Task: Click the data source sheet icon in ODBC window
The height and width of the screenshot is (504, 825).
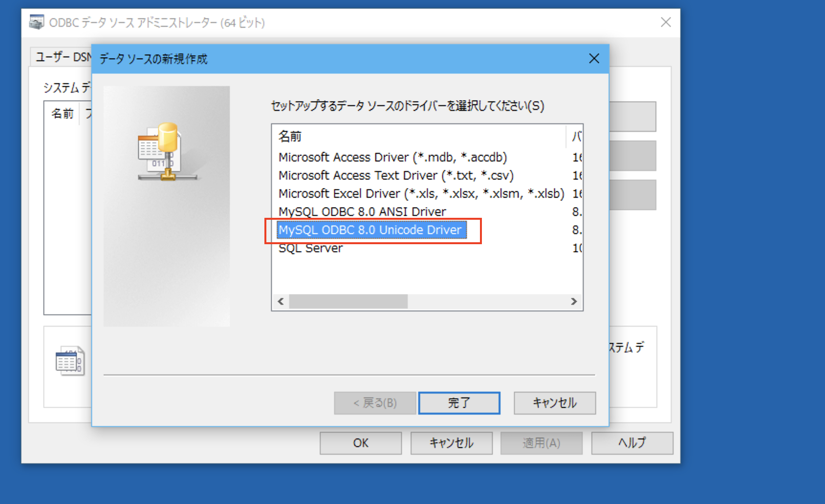Action: pyautogui.click(x=70, y=361)
